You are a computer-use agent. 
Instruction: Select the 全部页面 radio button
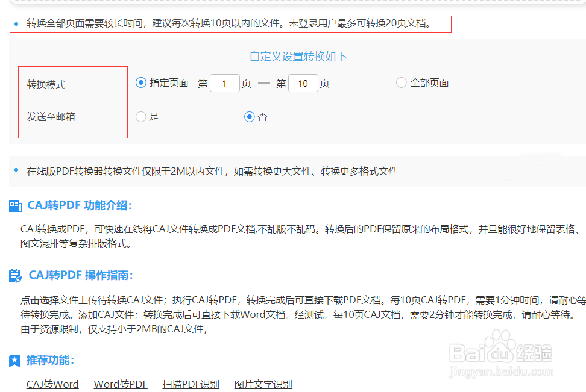pyautogui.click(x=402, y=83)
